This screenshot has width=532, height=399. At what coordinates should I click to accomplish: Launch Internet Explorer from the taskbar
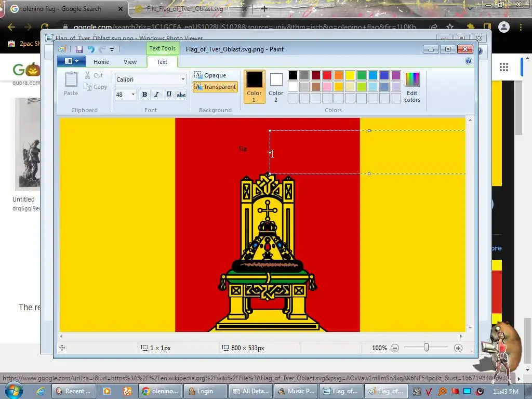tap(41, 391)
